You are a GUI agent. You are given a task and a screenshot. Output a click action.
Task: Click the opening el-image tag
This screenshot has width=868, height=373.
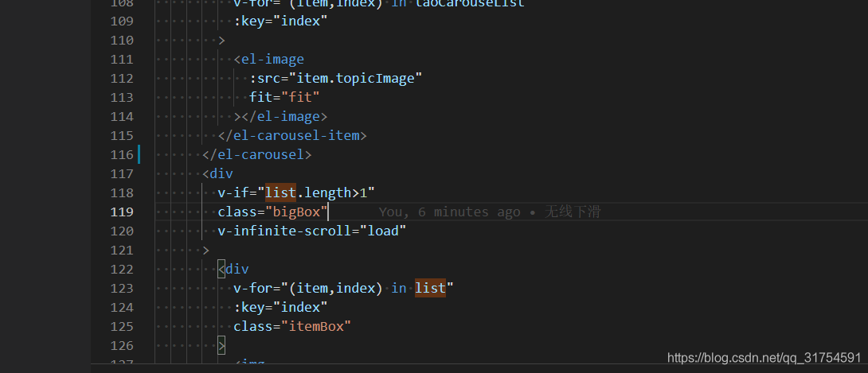(268, 59)
